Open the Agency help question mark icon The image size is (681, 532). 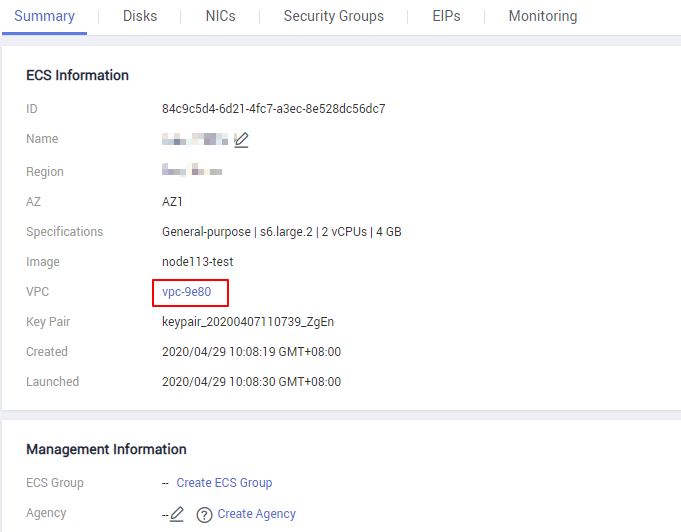click(204, 514)
